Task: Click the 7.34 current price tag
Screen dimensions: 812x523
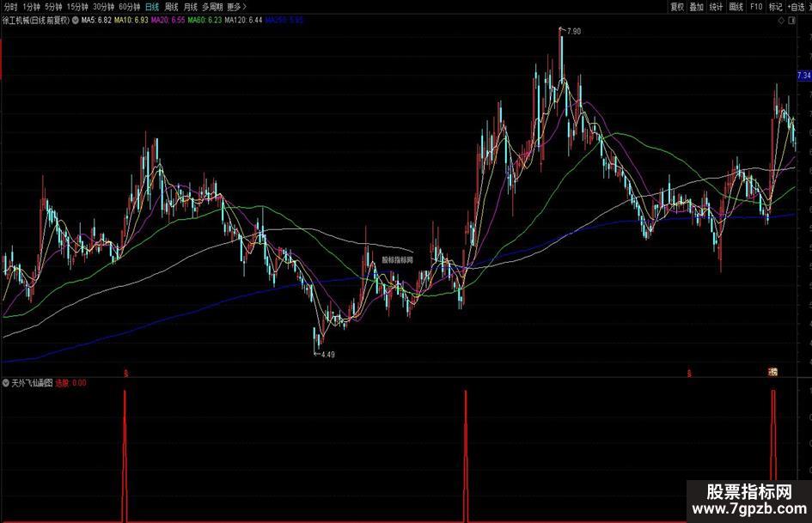Action: click(x=804, y=76)
